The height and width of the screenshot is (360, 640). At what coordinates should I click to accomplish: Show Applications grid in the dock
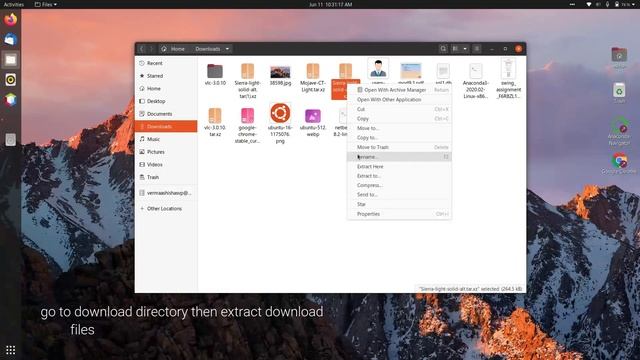click(x=11, y=350)
